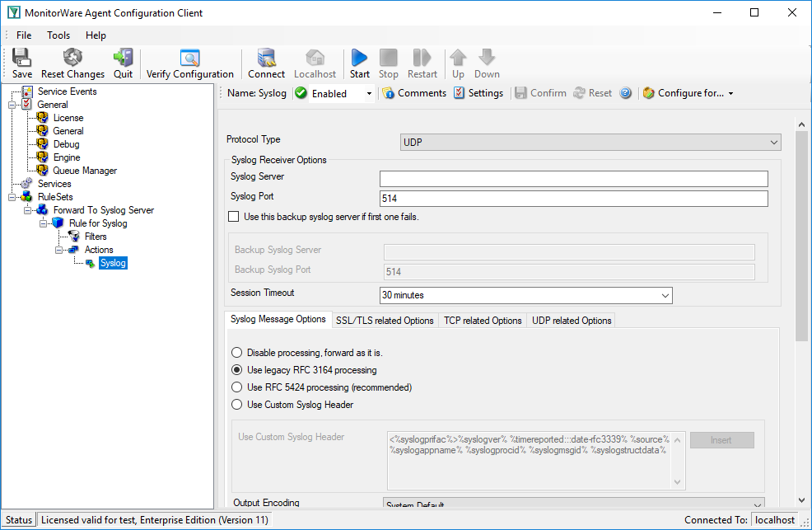Enable the backup syslog server checkbox
Screen dimensions: 812x530
pos(234,217)
